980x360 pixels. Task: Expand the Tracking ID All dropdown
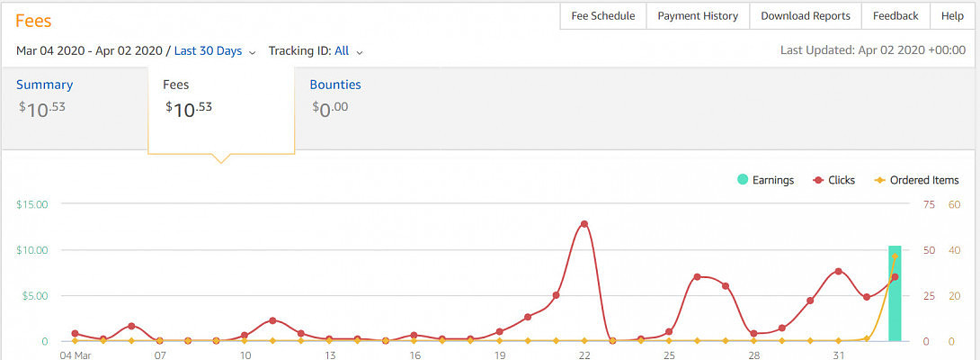click(342, 51)
